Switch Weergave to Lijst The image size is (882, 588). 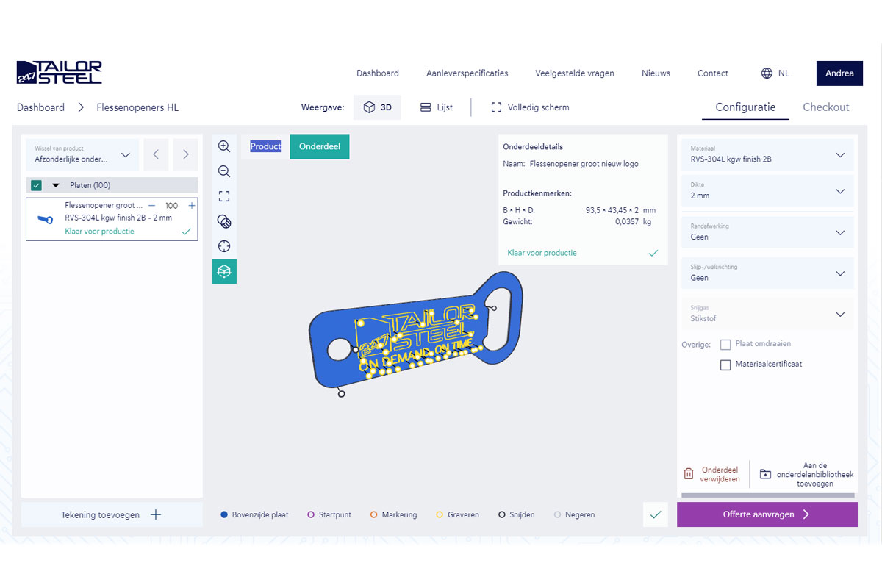437,107
